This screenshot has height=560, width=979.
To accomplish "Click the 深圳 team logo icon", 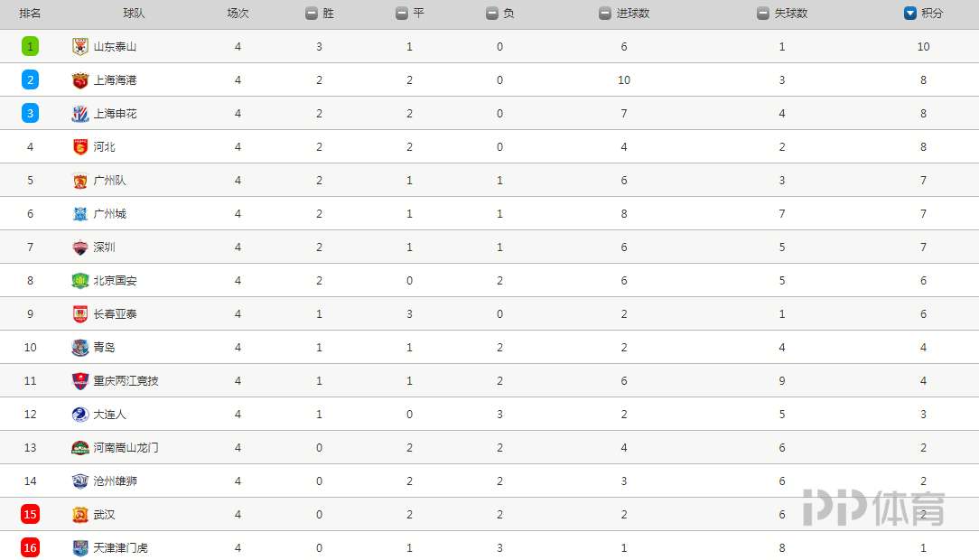I will click(79, 247).
